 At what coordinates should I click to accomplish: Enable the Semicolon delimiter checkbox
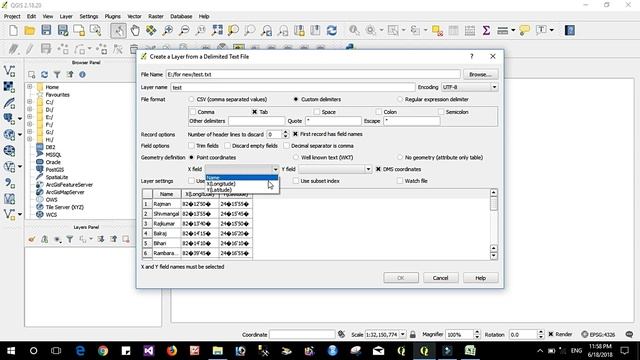coord(441,111)
